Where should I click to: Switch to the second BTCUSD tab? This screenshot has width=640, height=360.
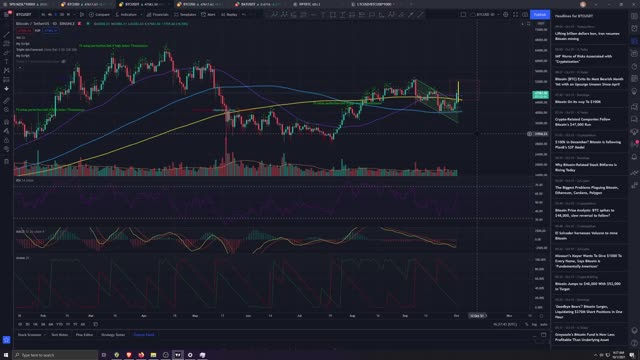pyautogui.click(x=199, y=4)
